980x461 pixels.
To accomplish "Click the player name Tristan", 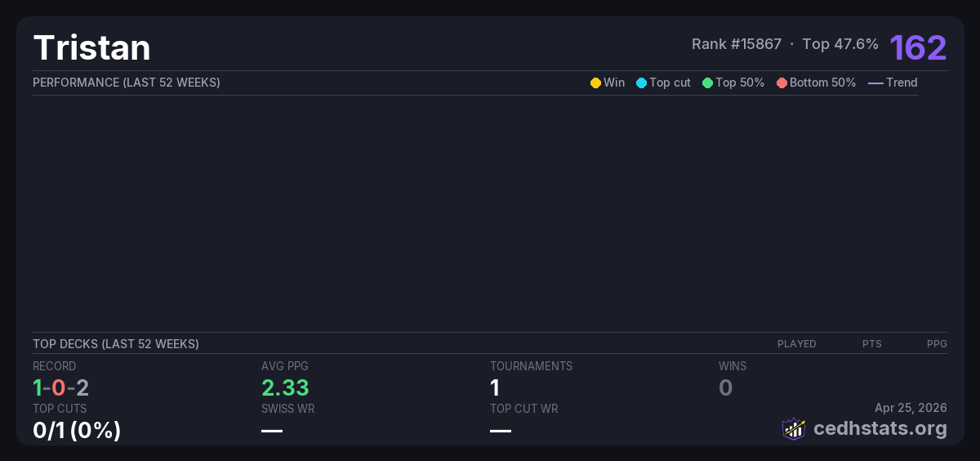I will pos(91,47).
